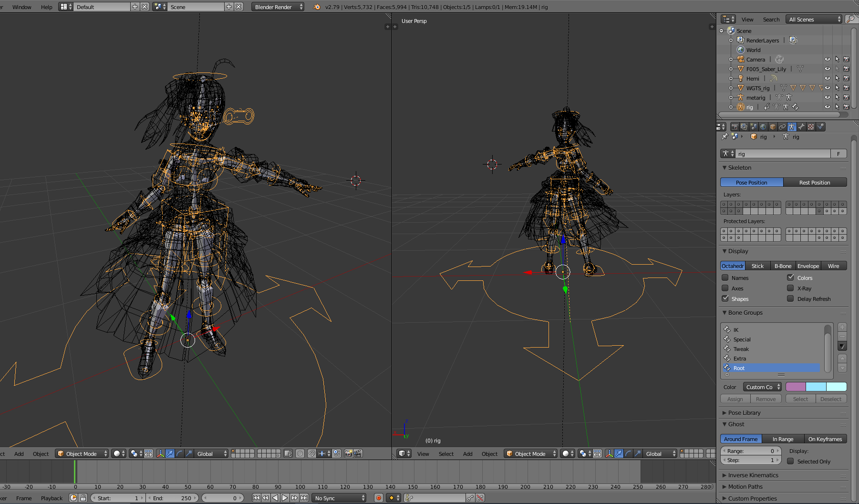Image resolution: width=859 pixels, height=504 pixels.
Task: Expand the Pose Library panel
Action: [x=724, y=413]
